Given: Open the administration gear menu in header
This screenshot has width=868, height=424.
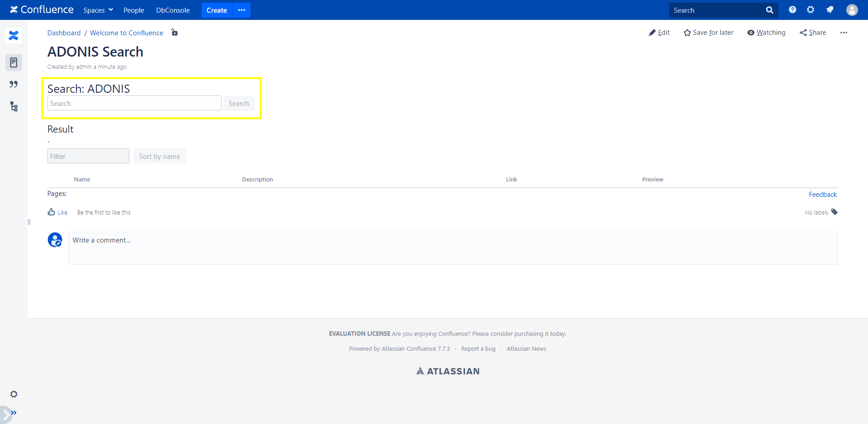Looking at the screenshot, I should [x=811, y=10].
